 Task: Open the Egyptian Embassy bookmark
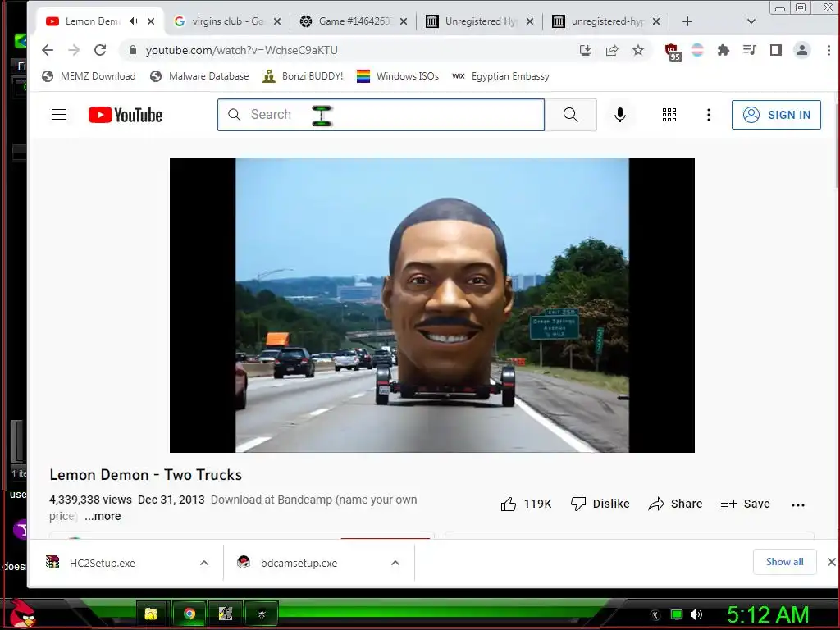(501, 76)
